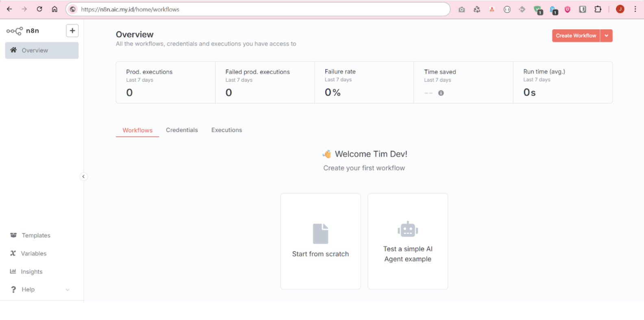
Task: Click the browser home icon
Action: pyautogui.click(x=54, y=9)
